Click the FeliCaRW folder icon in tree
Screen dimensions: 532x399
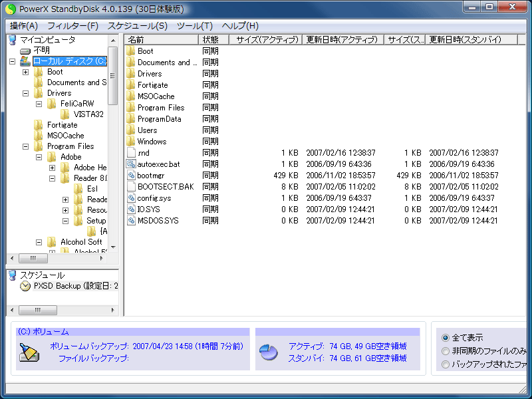pyautogui.click(x=52, y=104)
